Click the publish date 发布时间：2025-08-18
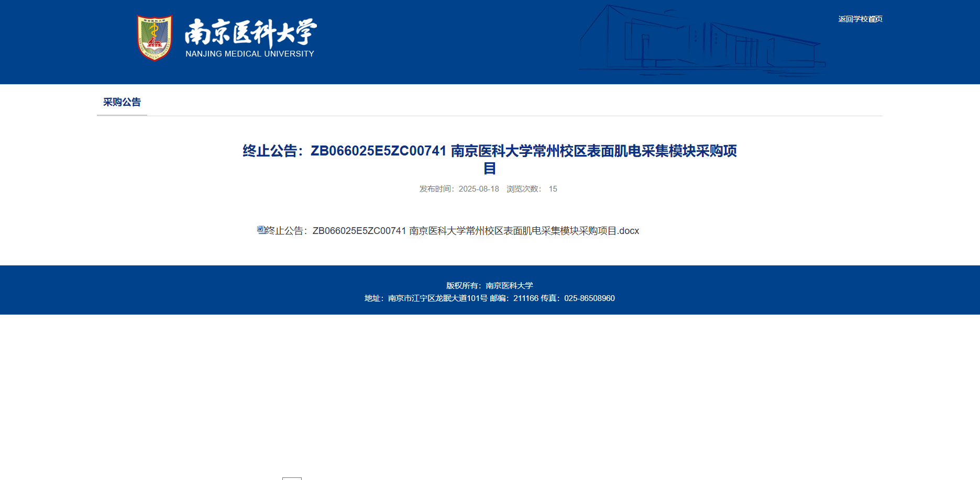The image size is (980, 480). point(459,189)
